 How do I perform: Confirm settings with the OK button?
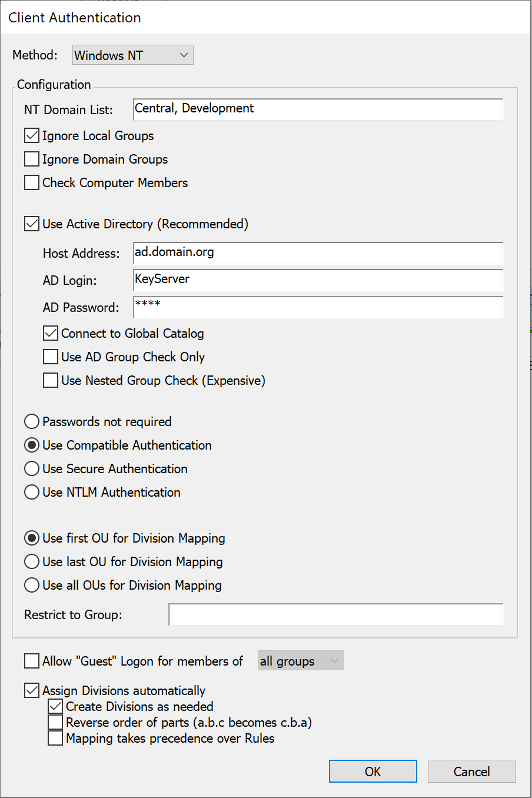(373, 772)
